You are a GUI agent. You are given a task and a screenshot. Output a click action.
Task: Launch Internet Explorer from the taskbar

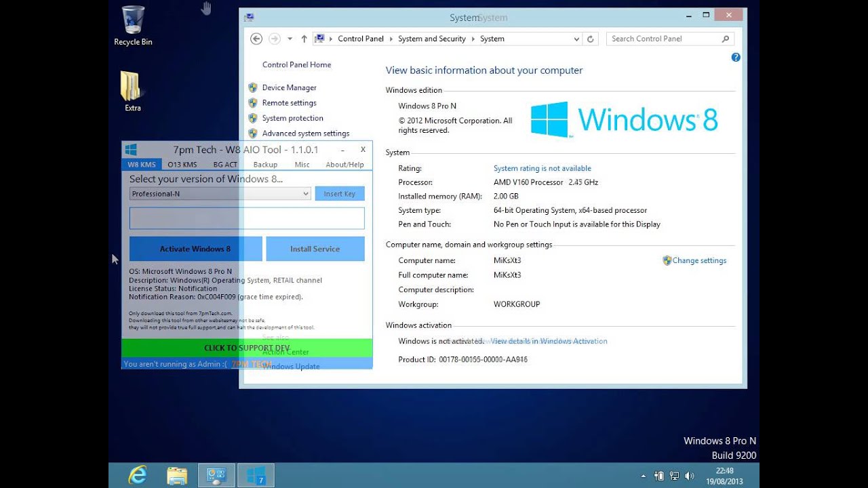pos(138,475)
